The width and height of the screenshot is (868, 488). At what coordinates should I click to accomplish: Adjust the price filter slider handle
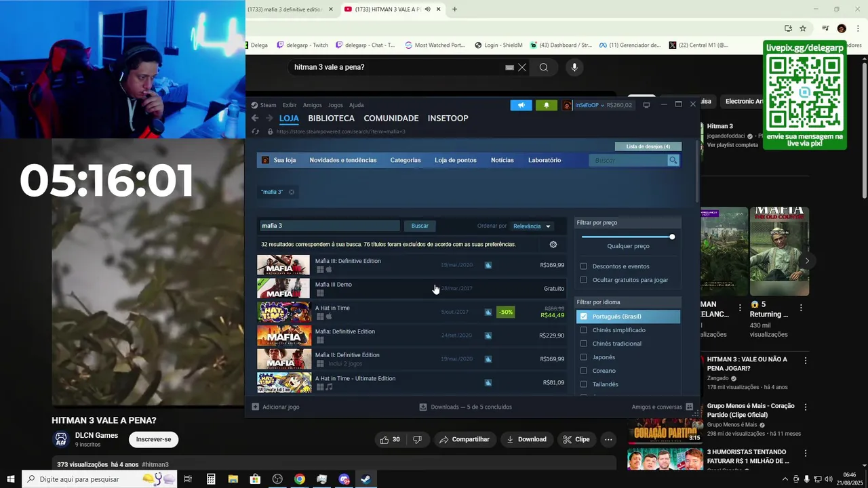[x=672, y=237]
